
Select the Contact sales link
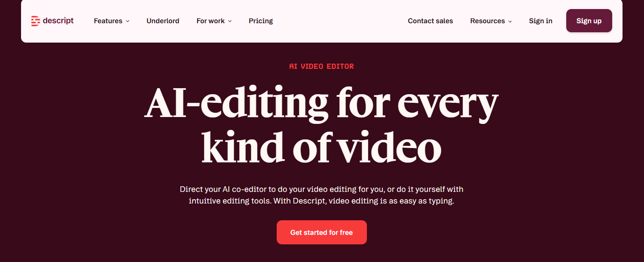coord(430,21)
